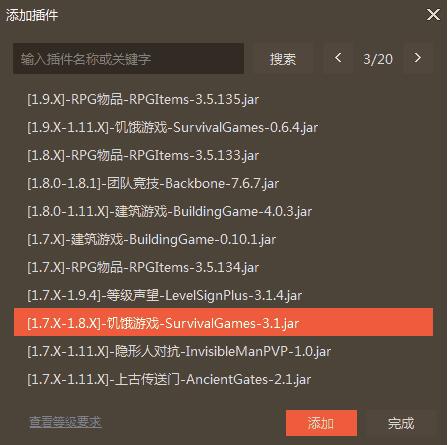Close the 添加插件 dialog
The width and height of the screenshot is (448, 445).
(x=433, y=14)
